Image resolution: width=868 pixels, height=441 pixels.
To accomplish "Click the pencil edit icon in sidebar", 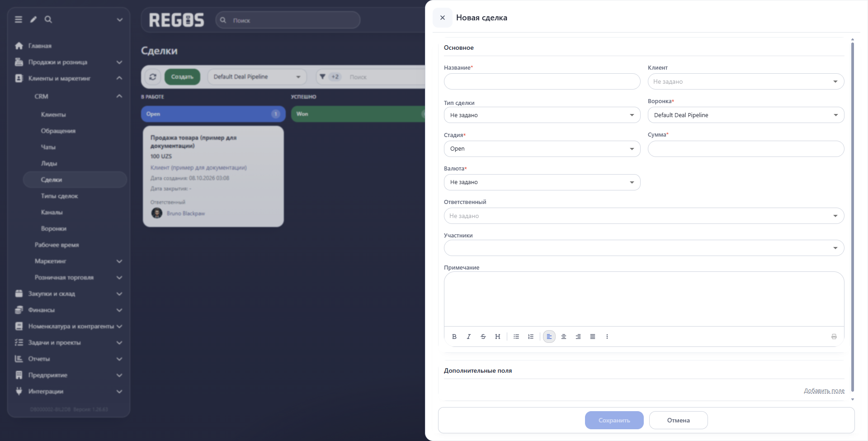I will click(x=33, y=19).
